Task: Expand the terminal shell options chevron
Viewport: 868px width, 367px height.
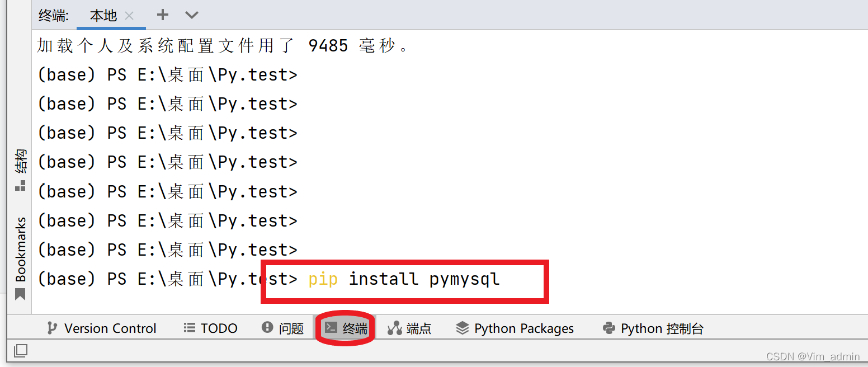Action: pyautogui.click(x=192, y=15)
